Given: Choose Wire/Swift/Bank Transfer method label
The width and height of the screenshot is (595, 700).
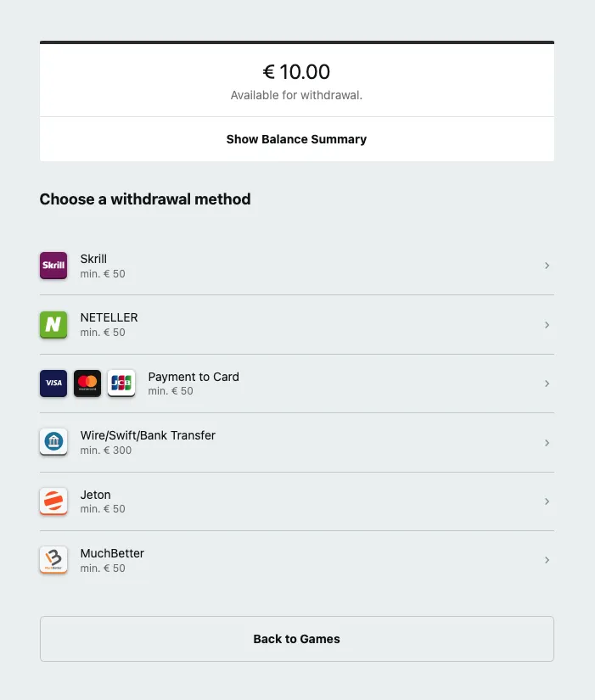Looking at the screenshot, I should (148, 435).
